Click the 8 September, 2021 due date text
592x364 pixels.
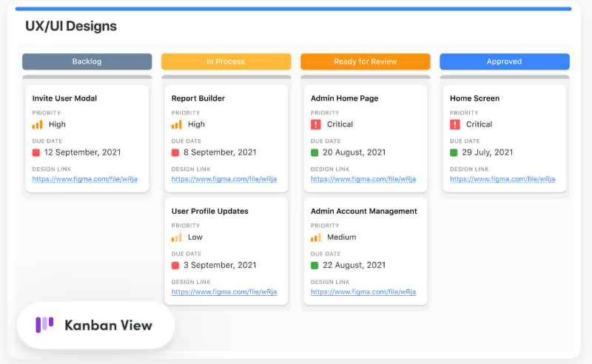[220, 152]
